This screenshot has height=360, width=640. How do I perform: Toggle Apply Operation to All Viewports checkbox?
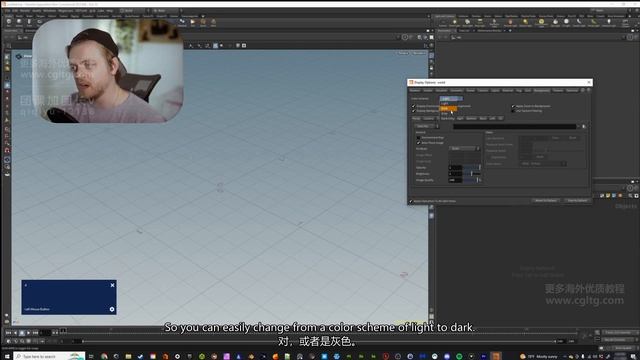[x=411, y=201]
